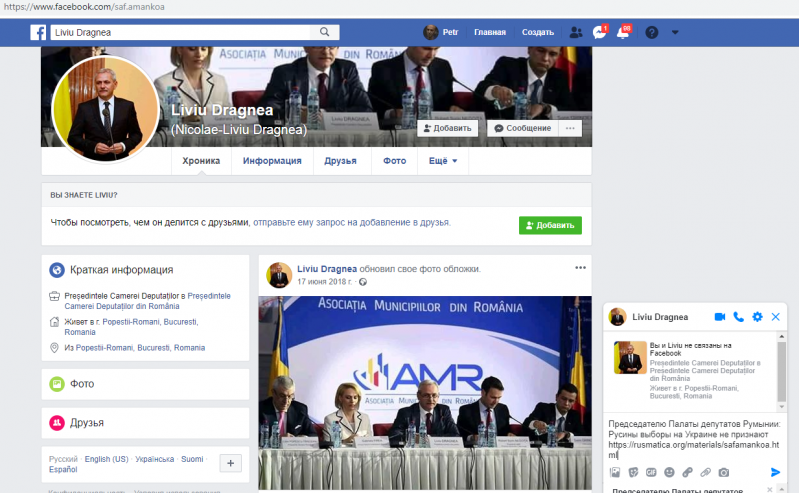
Task: Expand the Ещё tab dropdown
Action: pos(443,161)
